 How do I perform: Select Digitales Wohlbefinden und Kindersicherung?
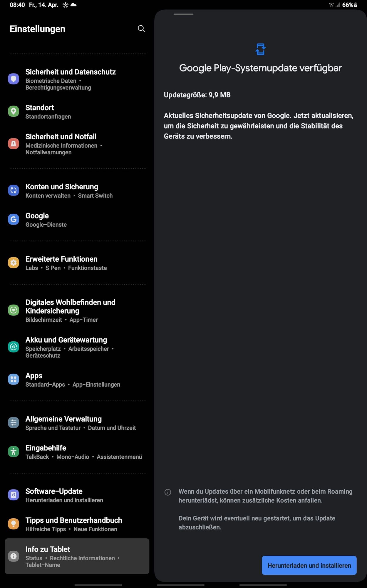77,310
